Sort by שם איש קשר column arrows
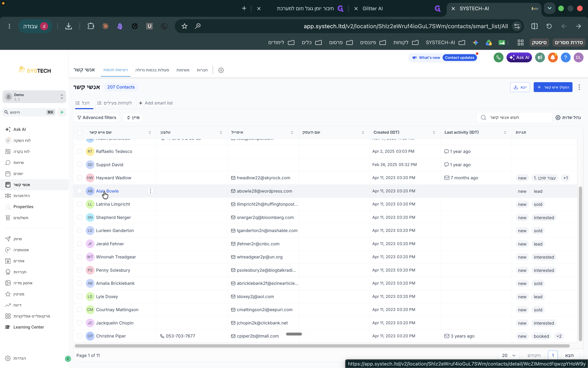The width and height of the screenshot is (588, 368). click(x=150, y=132)
